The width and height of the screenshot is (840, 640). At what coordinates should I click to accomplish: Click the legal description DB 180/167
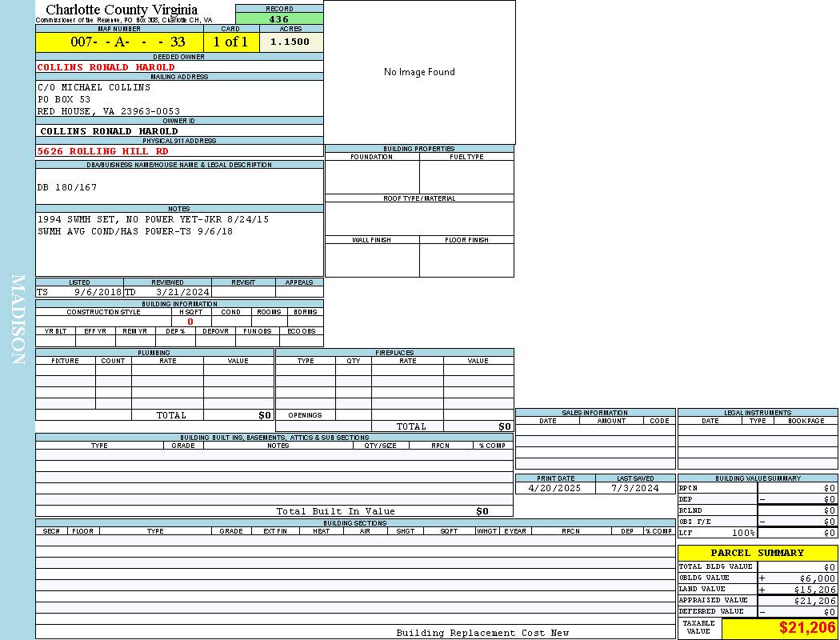[67, 187]
